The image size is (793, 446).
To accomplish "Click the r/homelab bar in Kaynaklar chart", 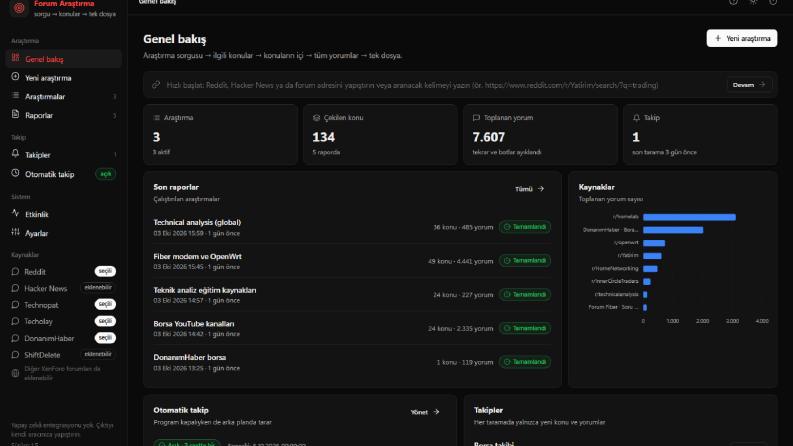I will pyautogui.click(x=689, y=217).
